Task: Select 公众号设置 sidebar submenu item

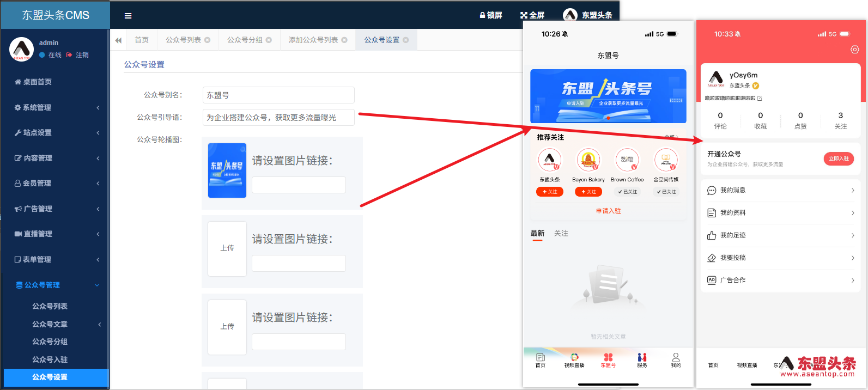Action: pyautogui.click(x=56, y=377)
